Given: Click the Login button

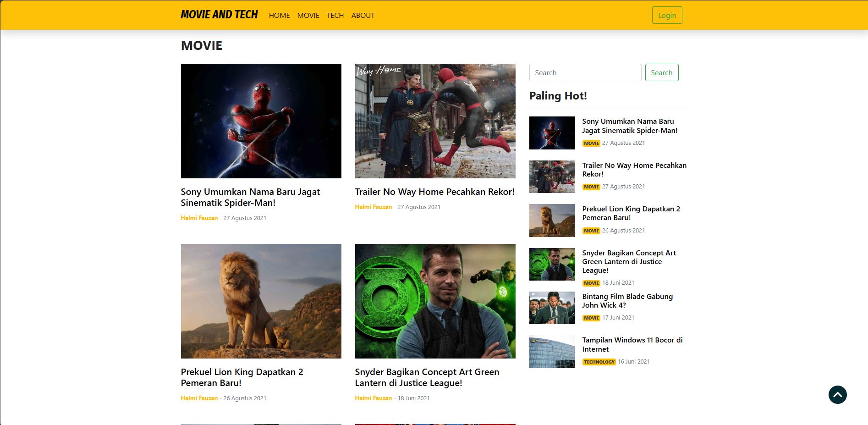Looking at the screenshot, I should 667,15.
